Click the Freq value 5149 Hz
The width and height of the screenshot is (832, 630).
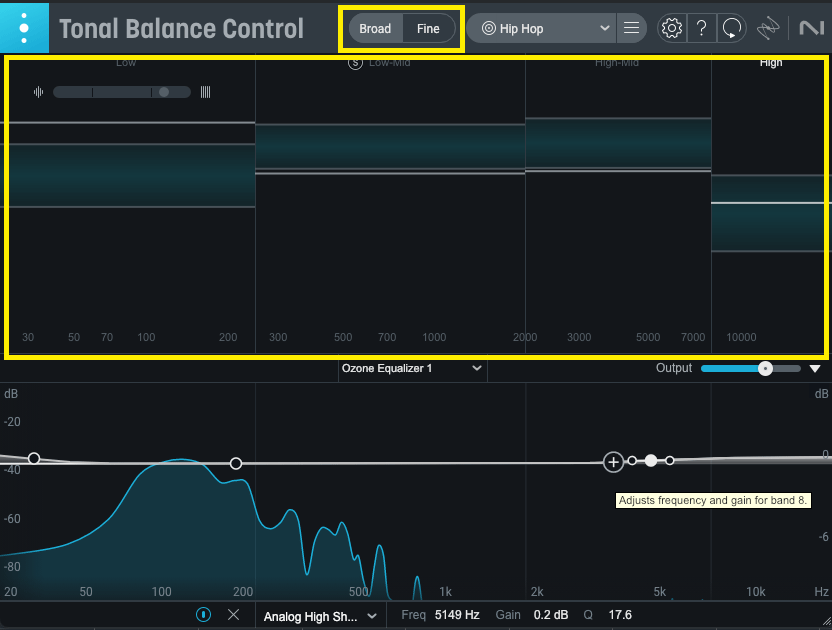coord(457,615)
